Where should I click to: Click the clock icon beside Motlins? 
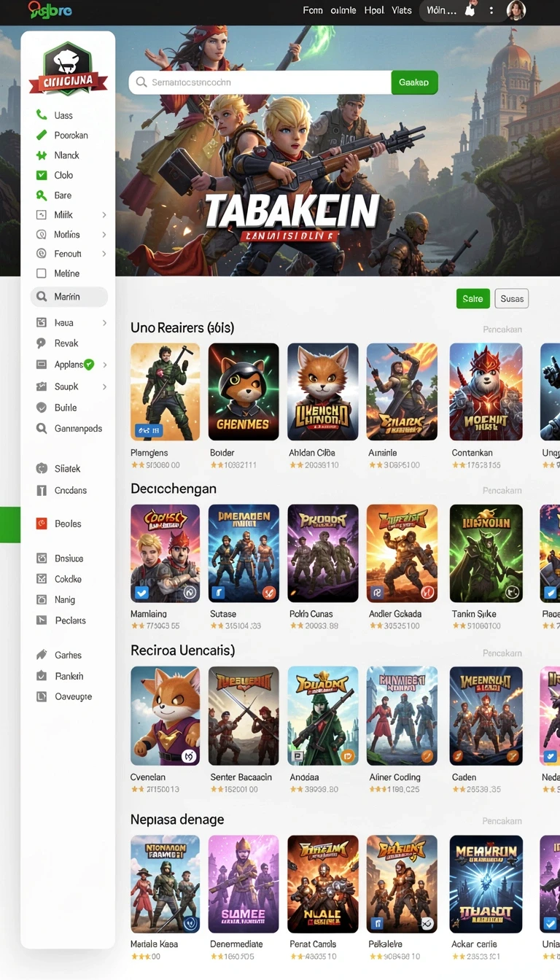[41, 235]
